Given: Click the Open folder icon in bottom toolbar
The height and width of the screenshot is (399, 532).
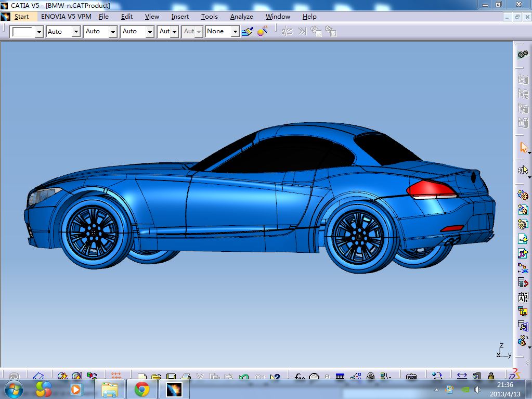Looking at the screenshot, I should [156, 376].
